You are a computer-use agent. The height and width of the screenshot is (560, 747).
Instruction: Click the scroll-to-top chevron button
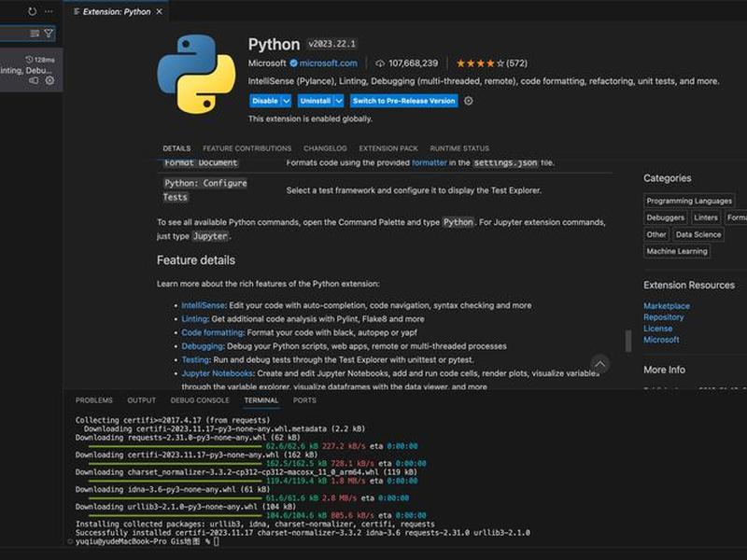tap(599, 364)
